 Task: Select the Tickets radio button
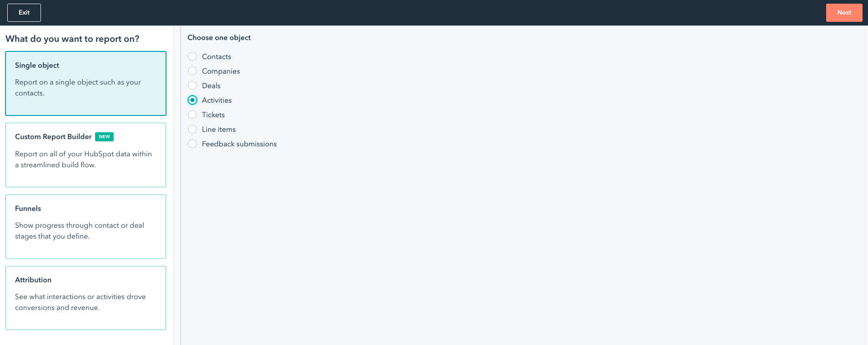click(192, 115)
